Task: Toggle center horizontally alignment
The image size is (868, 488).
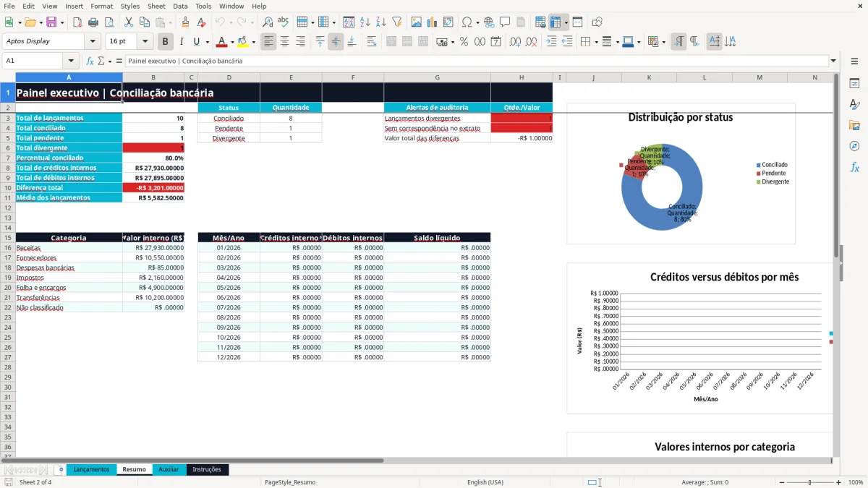Action: (285, 42)
